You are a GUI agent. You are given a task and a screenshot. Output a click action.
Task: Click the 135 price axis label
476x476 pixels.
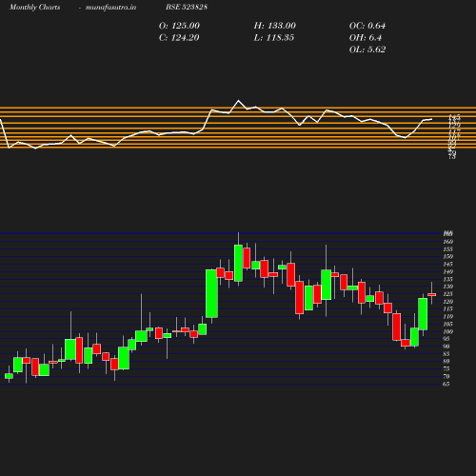(448, 279)
